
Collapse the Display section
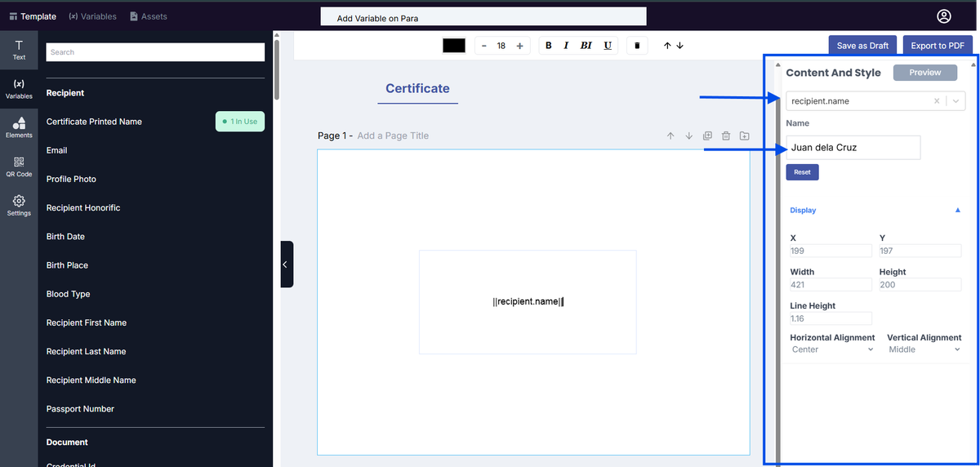(958, 211)
